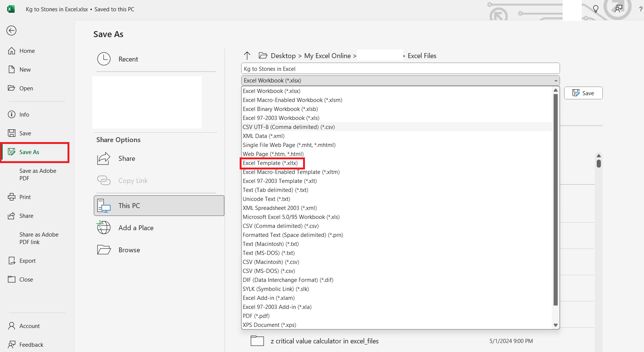
Task: Click My Excel Online in the breadcrumb
Action: click(327, 56)
